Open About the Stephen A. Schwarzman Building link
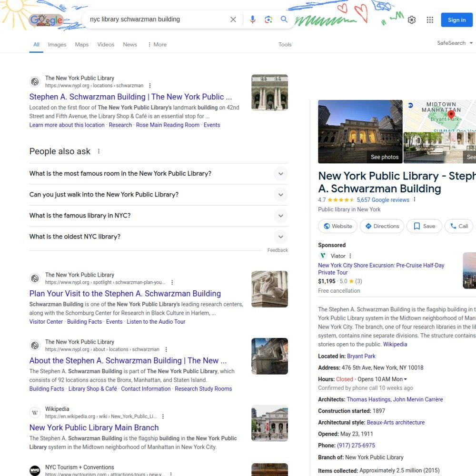This screenshot has height=476, width=476. (x=128, y=361)
